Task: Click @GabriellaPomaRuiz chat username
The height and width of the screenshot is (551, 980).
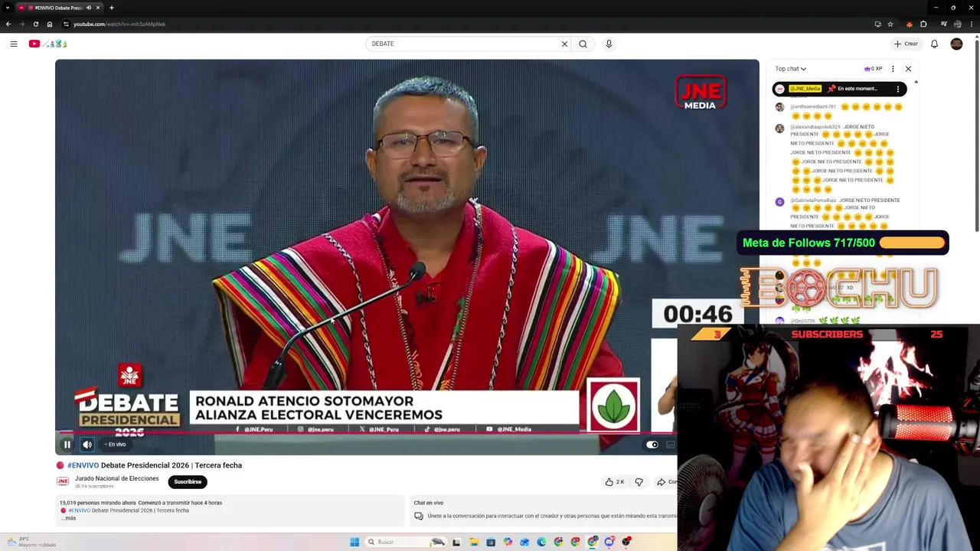Action: click(813, 201)
